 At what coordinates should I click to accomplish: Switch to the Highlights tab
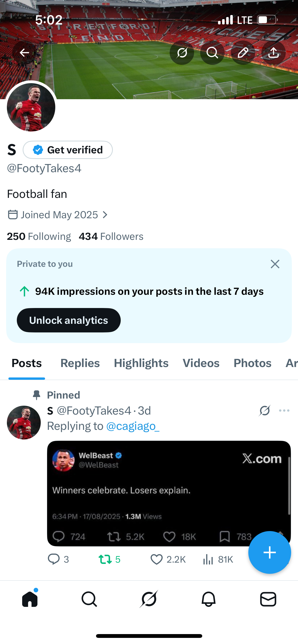pos(141,363)
